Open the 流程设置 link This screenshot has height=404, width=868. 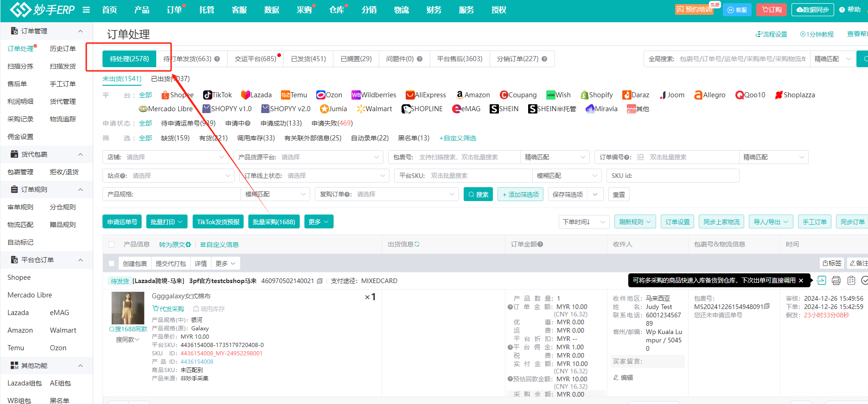click(772, 34)
